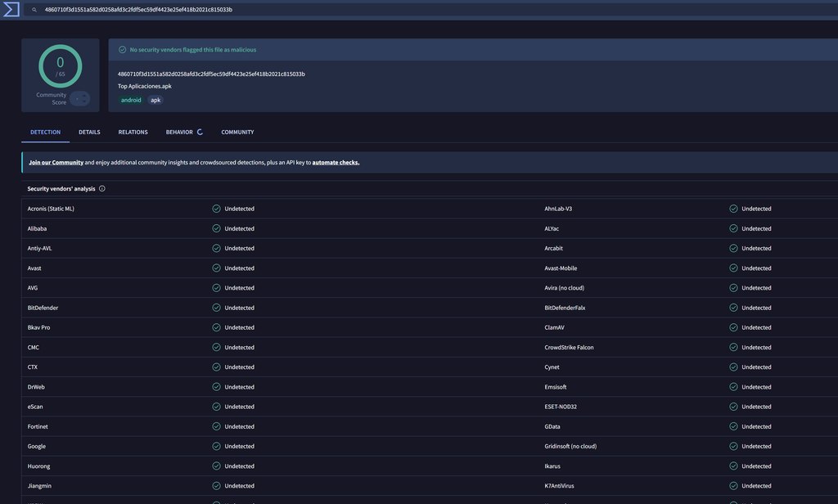The height and width of the screenshot is (504, 838).
Task: Click the Arcabit row check mark icon
Action: 734,249
